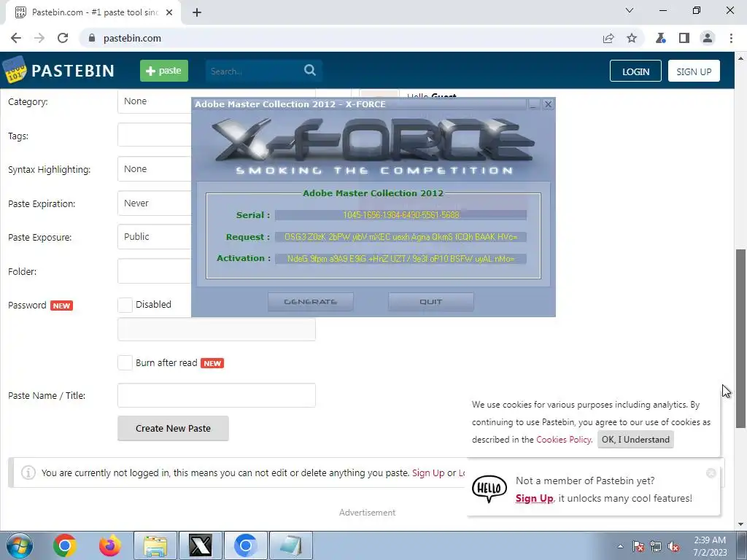Open the Cookies Policy link

564,440
